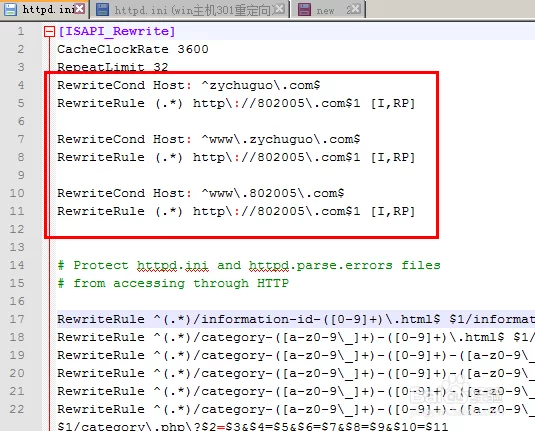Click line number 13 in the margin

pos(17,247)
